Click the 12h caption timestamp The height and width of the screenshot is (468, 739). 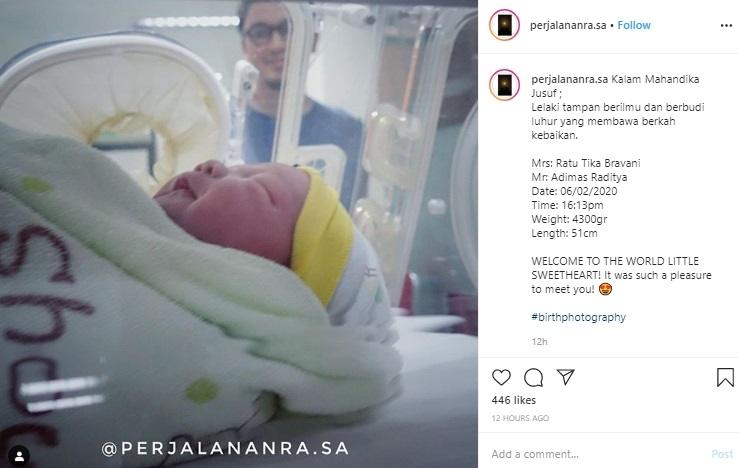[540, 342]
